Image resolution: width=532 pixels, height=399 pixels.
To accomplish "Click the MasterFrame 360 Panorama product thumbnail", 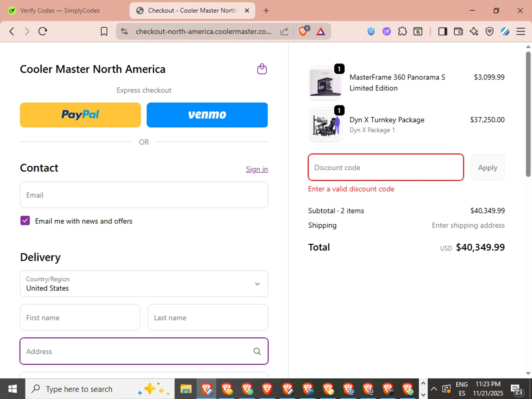I will (325, 82).
